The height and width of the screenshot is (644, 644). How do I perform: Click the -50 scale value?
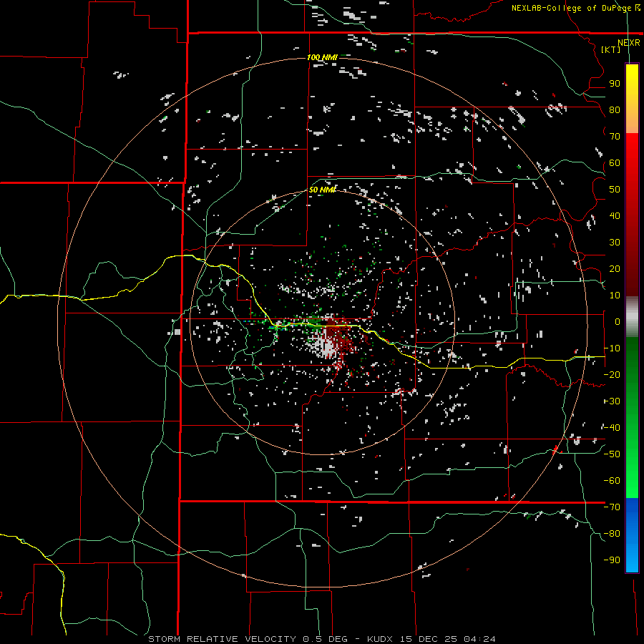click(x=612, y=454)
